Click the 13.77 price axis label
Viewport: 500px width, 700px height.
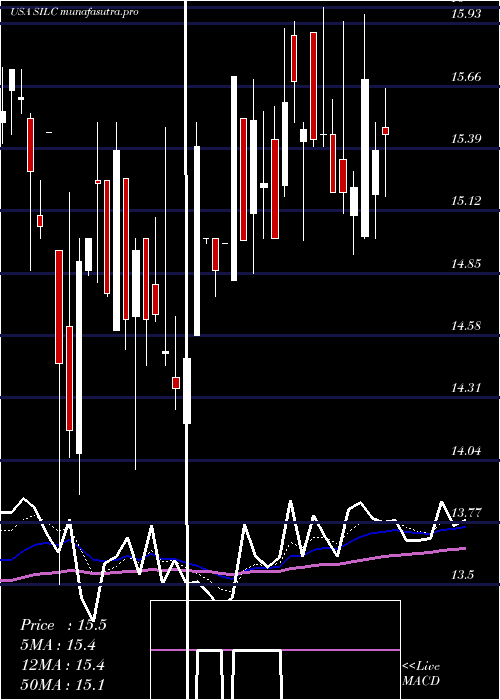(x=466, y=513)
